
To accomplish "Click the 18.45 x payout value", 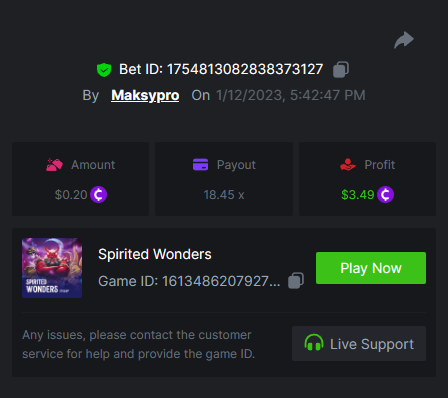I will pos(224,195).
